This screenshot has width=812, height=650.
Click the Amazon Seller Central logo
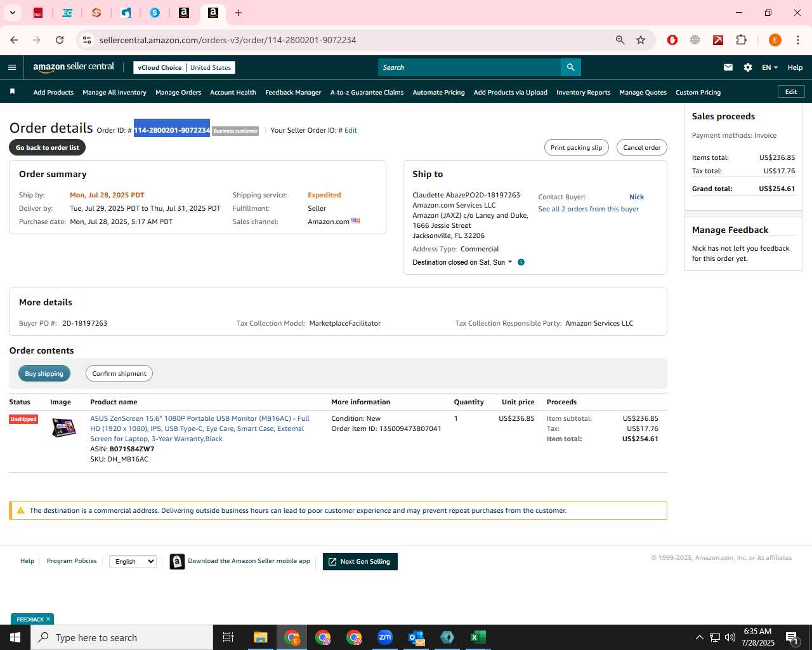(74, 67)
